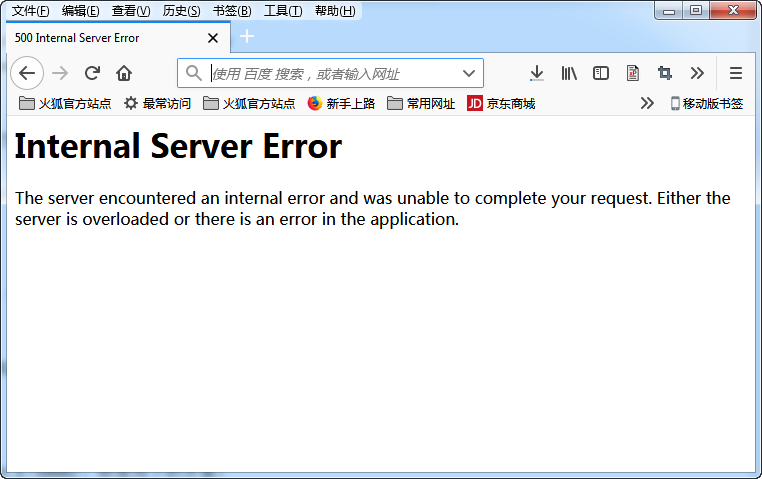Screen dimensions: 762x479
Task: Focus the address and search field
Action: [330, 73]
